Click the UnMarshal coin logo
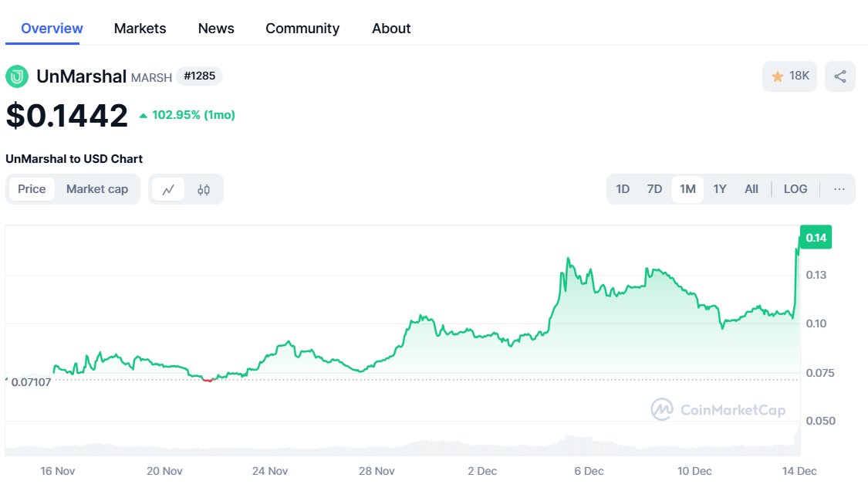 point(16,76)
